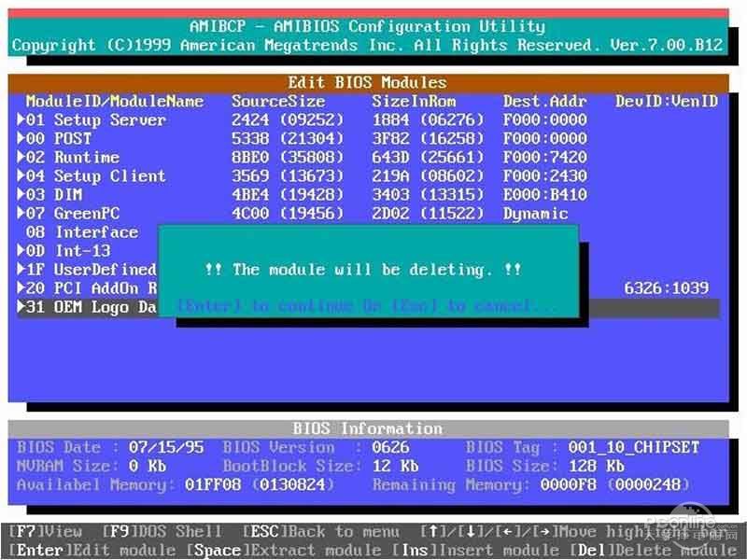Click the BIOS Tag value 001_10_CHIPSET
The width and height of the screenshot is (747, 560).
(x=634, y=448)
